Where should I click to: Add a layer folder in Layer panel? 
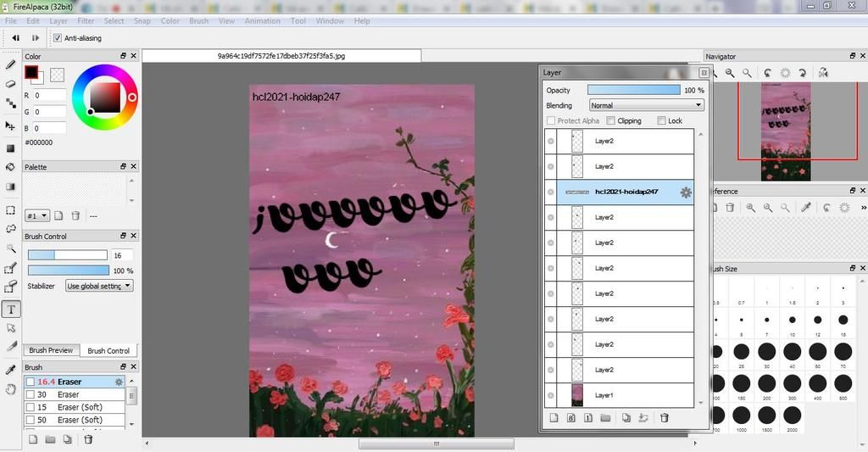pyautogui.click(x=605, y=418)
